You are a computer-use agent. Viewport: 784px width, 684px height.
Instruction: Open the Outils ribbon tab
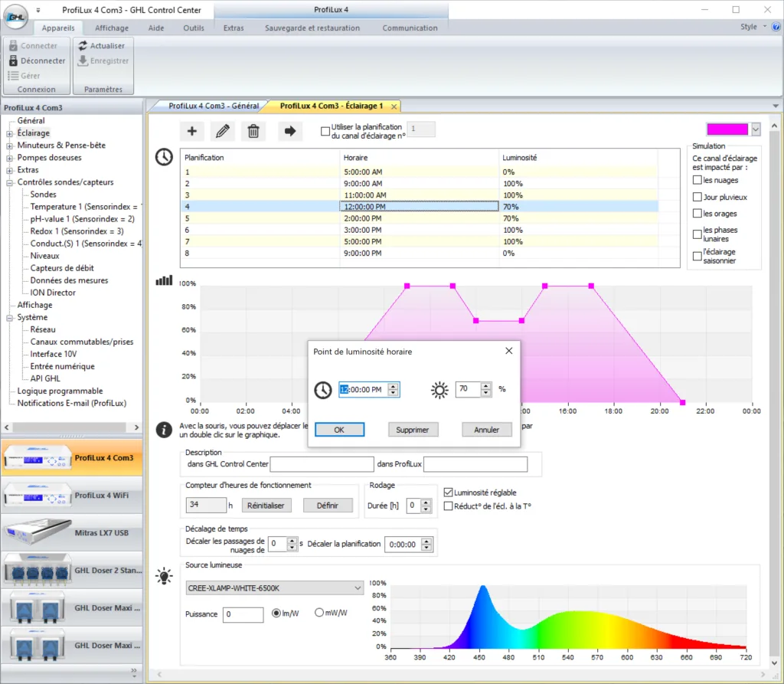point(194,28)
